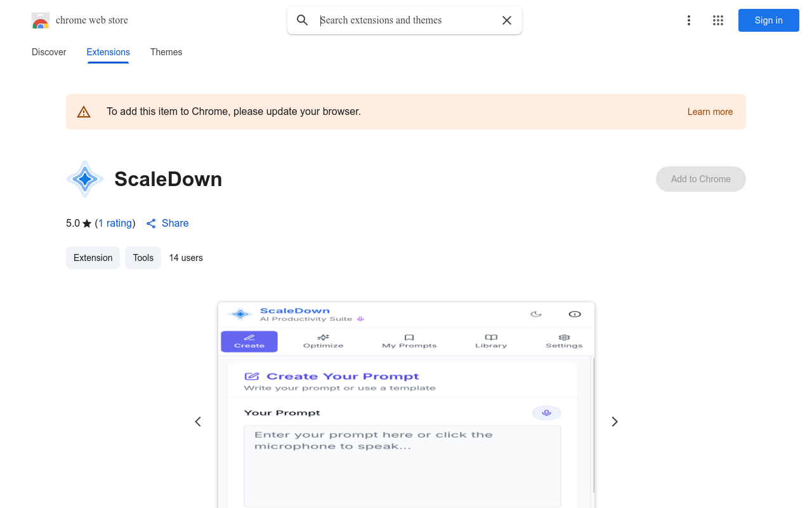Click the ScaleDown heading title
The height and width of the screenshot is (508, 812).
(168, 179)
